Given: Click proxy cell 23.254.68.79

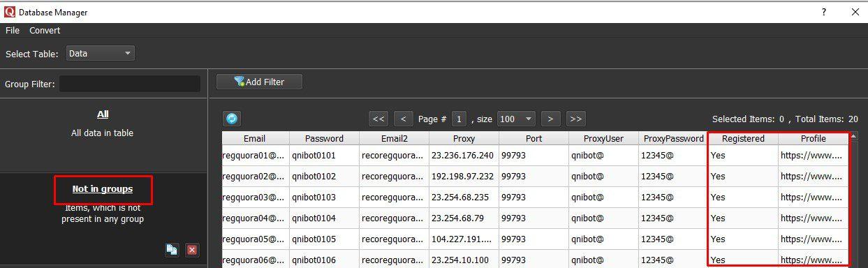Looking at the screenshot, I should coord(464,218).
